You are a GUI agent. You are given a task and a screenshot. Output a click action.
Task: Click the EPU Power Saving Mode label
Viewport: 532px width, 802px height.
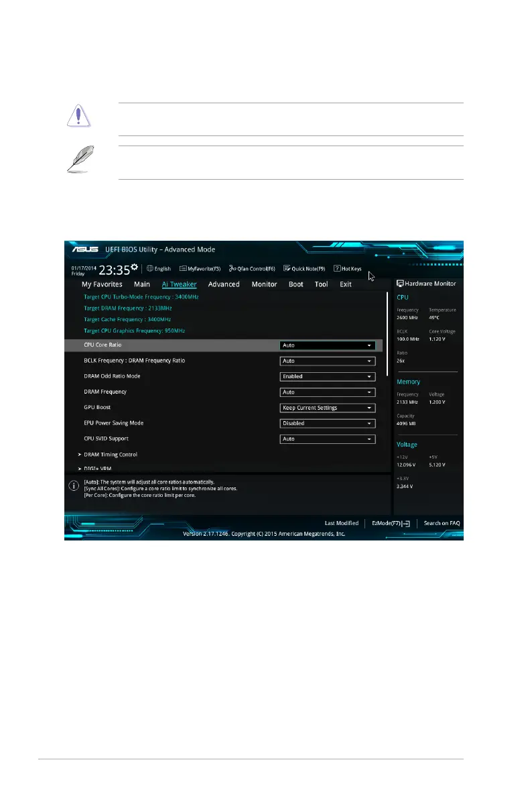[113, 423]
